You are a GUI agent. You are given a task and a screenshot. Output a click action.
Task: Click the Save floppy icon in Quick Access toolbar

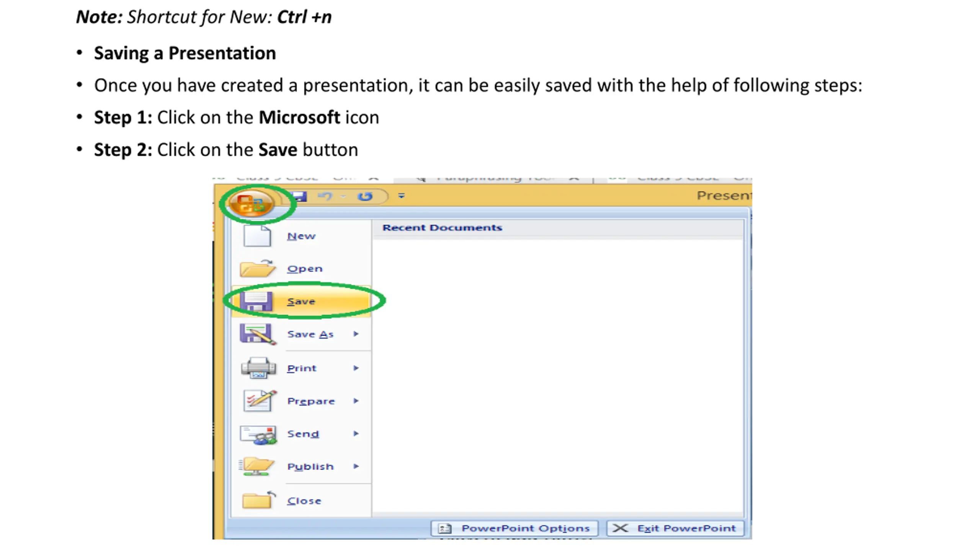[299, 196]
